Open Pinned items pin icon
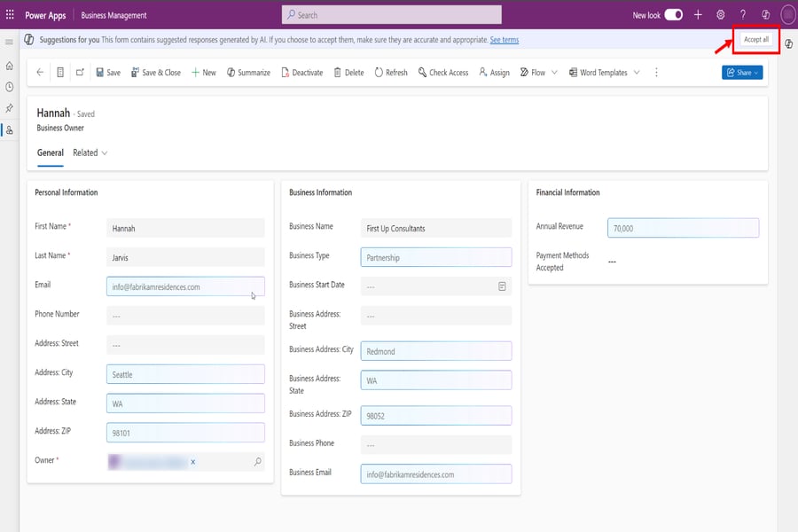This screenshot has height=532, width=798. point(9,108)
